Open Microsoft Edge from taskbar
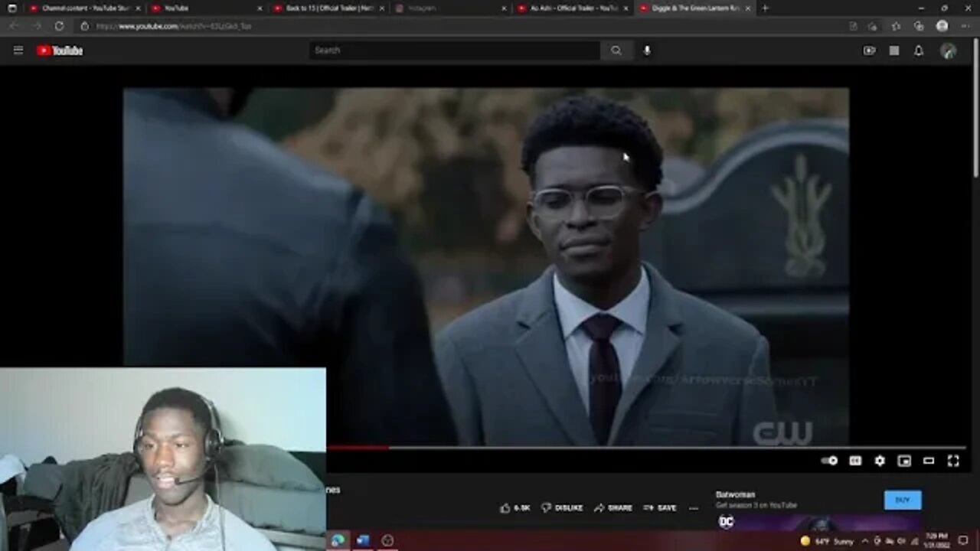The height and width of the screenshot is (551, 980). pos(338,540)
